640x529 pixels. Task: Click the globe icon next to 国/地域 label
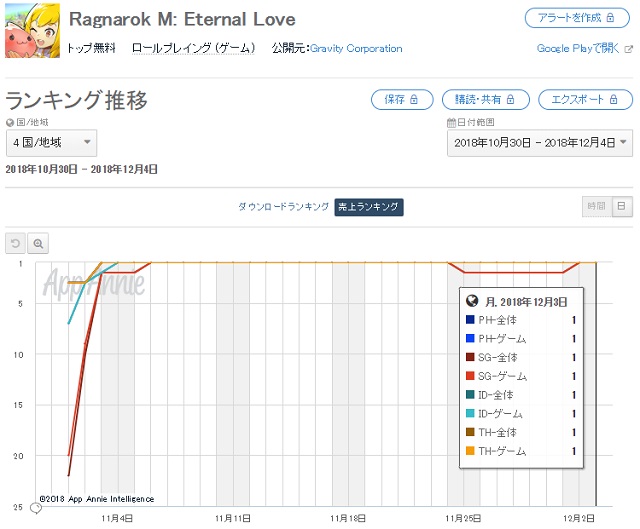pos(10,122)
